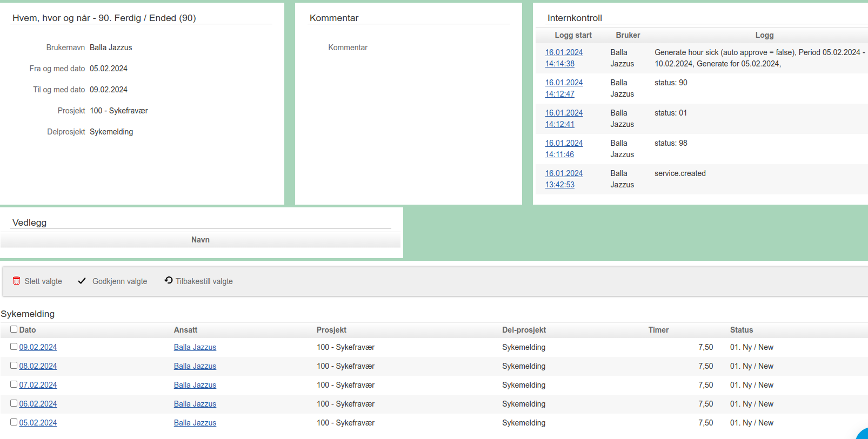Click the Ansatt column header
Viewport: 868px width, 439px height.
pos(185,330)
